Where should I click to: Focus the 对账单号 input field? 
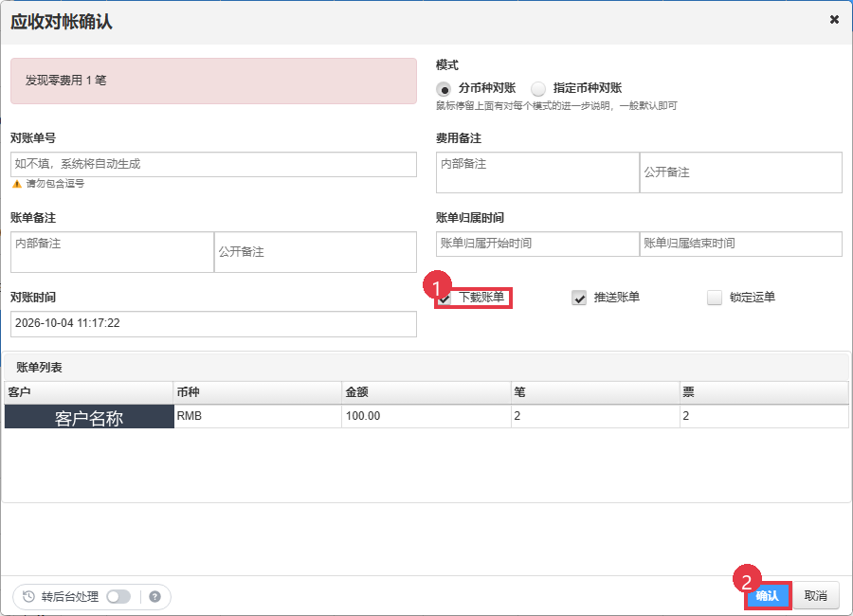point(213,164)
